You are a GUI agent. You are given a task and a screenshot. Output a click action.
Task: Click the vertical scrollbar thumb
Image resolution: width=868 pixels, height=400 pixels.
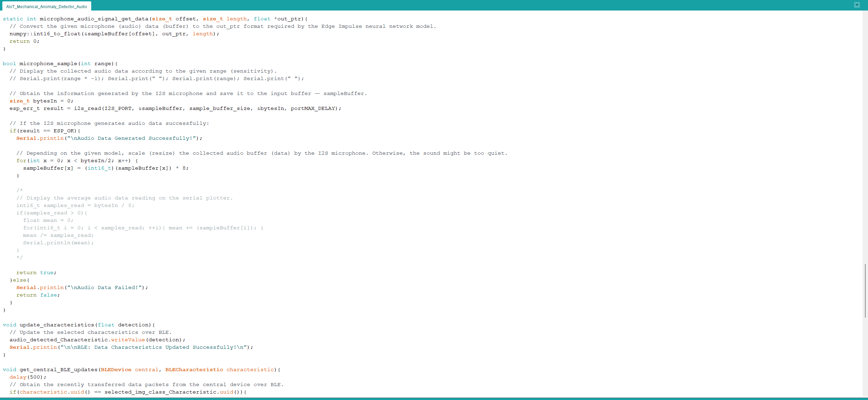tap(865, 290)
